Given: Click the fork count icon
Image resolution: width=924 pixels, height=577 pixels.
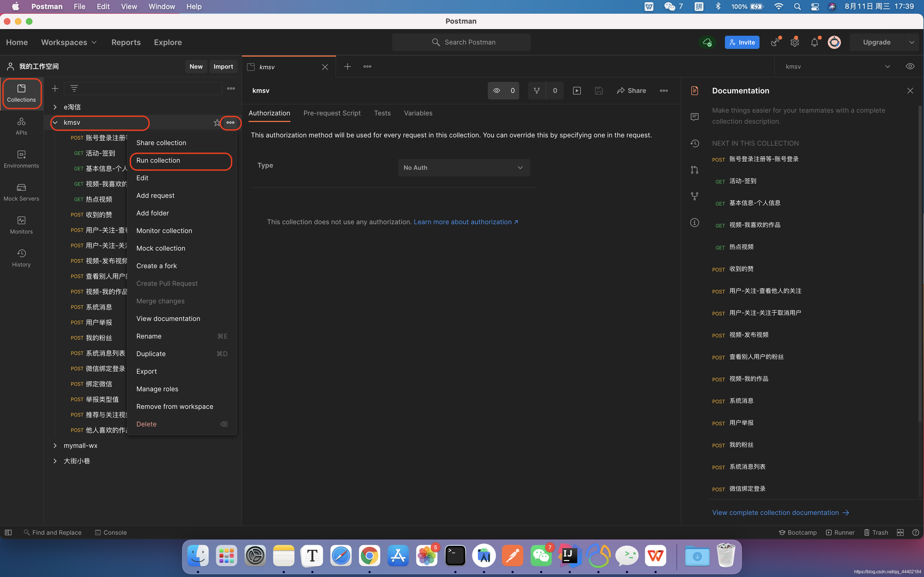Looking at the screenshot, I should point(537,90).
